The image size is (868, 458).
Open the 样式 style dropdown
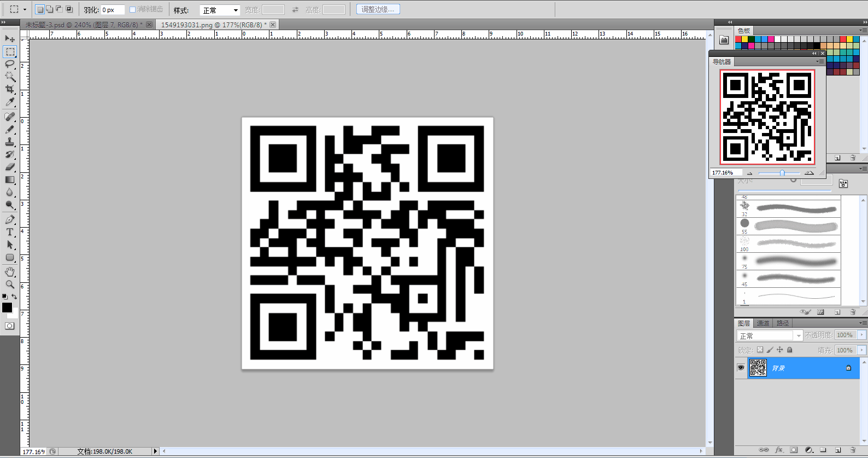pos(220,10)
